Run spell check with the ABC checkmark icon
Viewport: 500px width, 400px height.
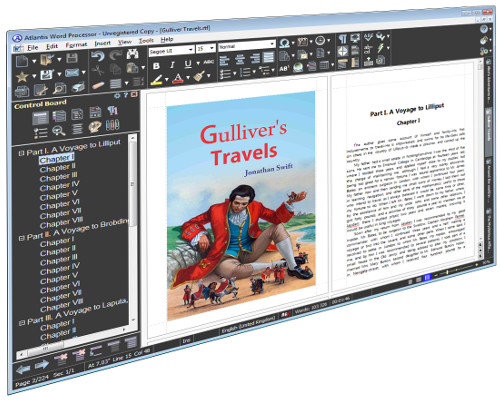368,37
